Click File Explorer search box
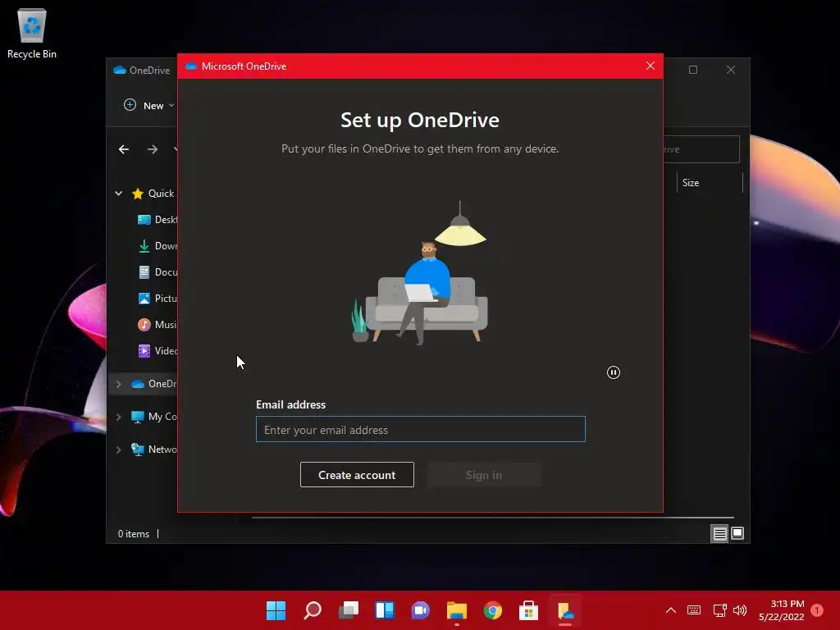840x630 pixels. coord(701,149)
